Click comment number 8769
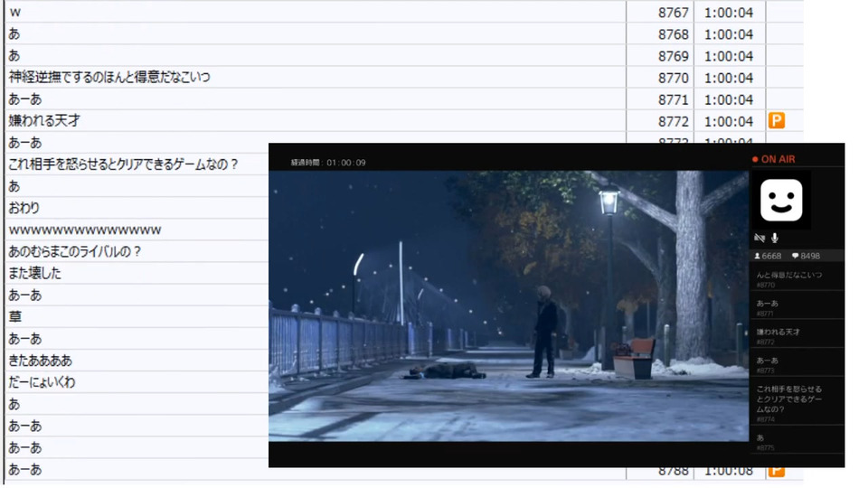 coord(673,56)
